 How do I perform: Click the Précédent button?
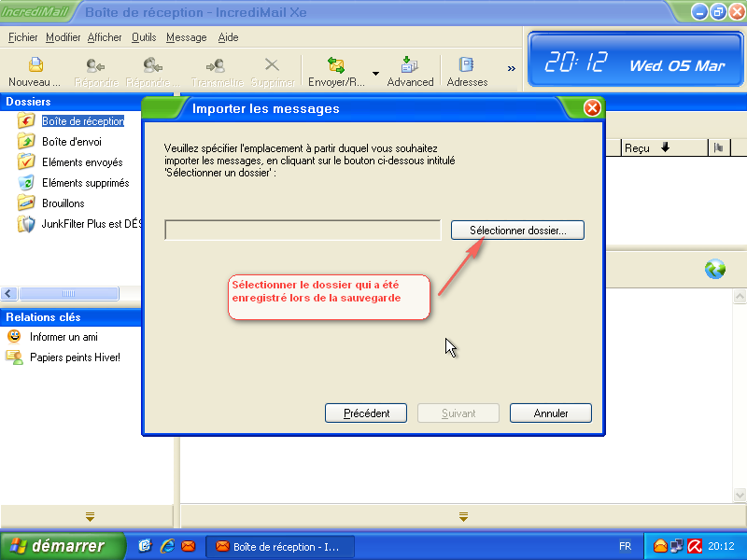[366, 413]
